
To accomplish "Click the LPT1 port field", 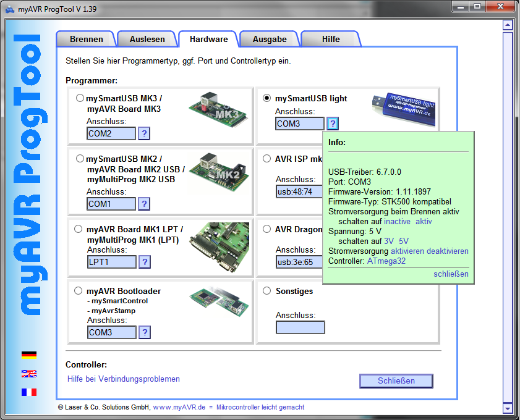I will coord(112,262).
